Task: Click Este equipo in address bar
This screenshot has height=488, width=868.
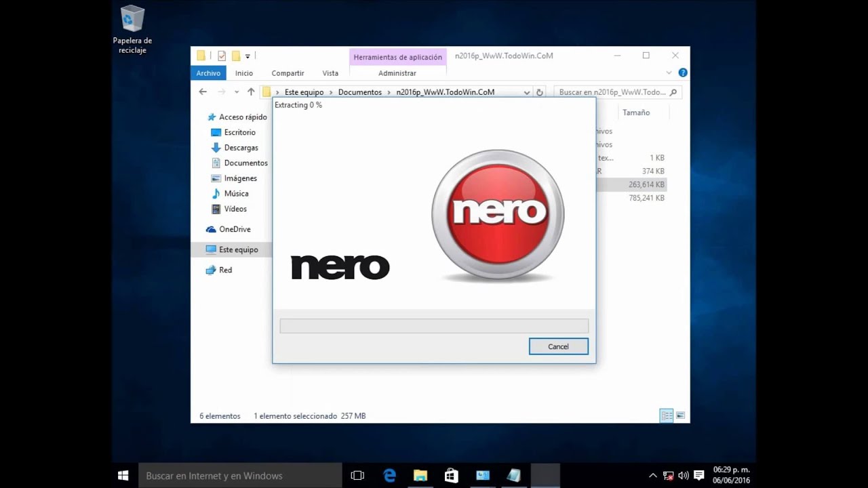Action: (x=304, y=92)
